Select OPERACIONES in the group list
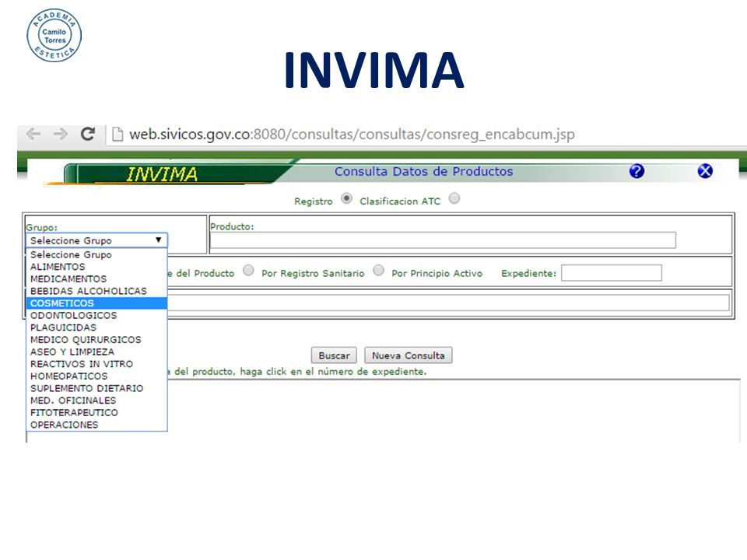The image size is (747, 560). [x=96, y=425]
